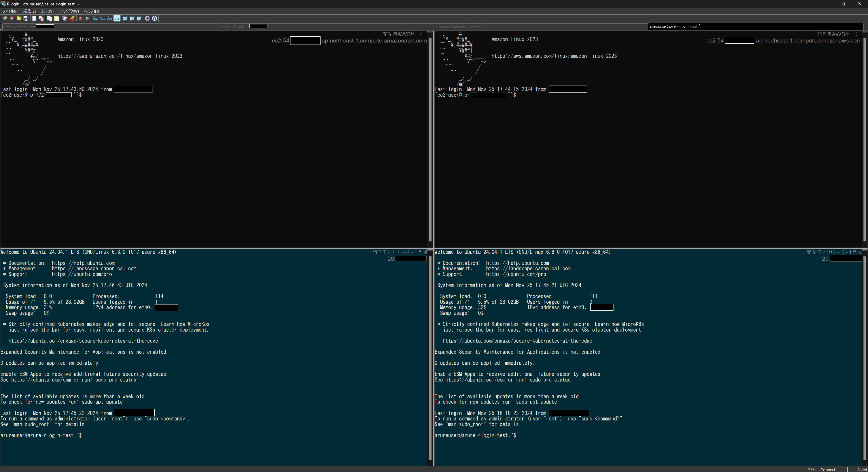Click the floppy disk save icon
This screenshot has height=472, width=868.
pos(26,19)
